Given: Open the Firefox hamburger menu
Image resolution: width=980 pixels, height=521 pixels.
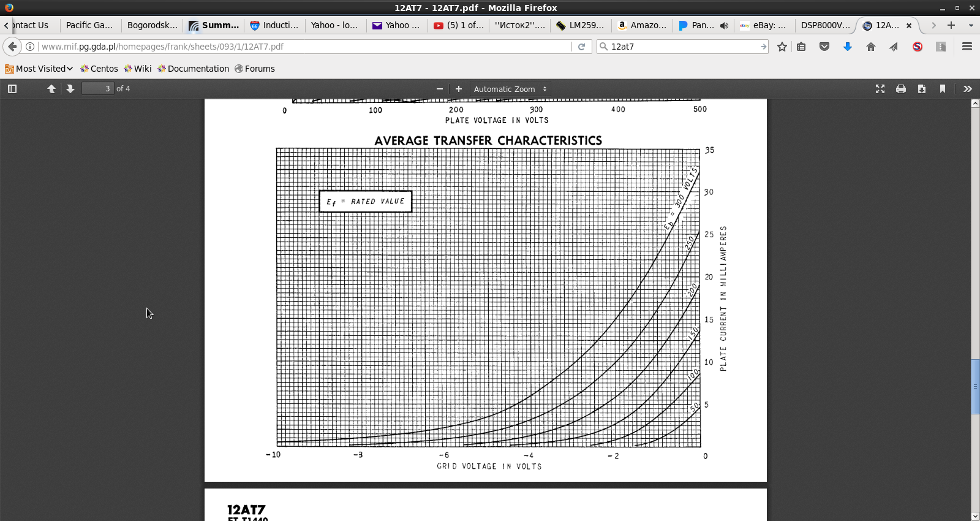Looking at the screenshot, I should tap(967, 47).
